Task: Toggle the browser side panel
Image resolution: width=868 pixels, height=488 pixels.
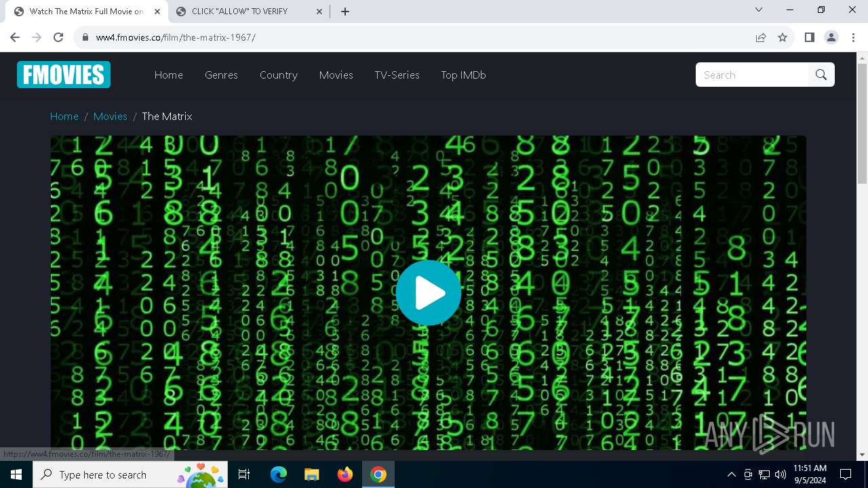Action: pyautogui.click(x=810, y=37)
